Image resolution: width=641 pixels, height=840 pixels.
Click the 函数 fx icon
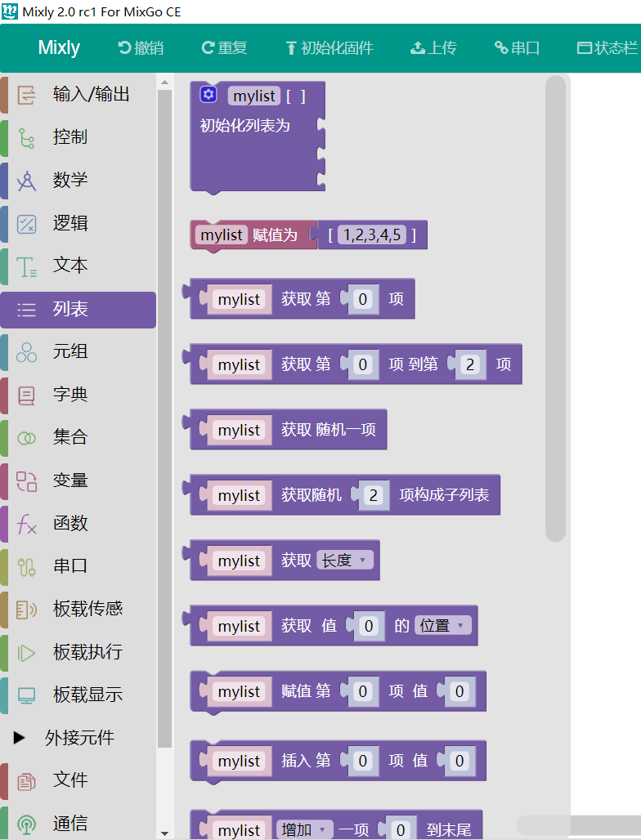[x=26, y=524]
